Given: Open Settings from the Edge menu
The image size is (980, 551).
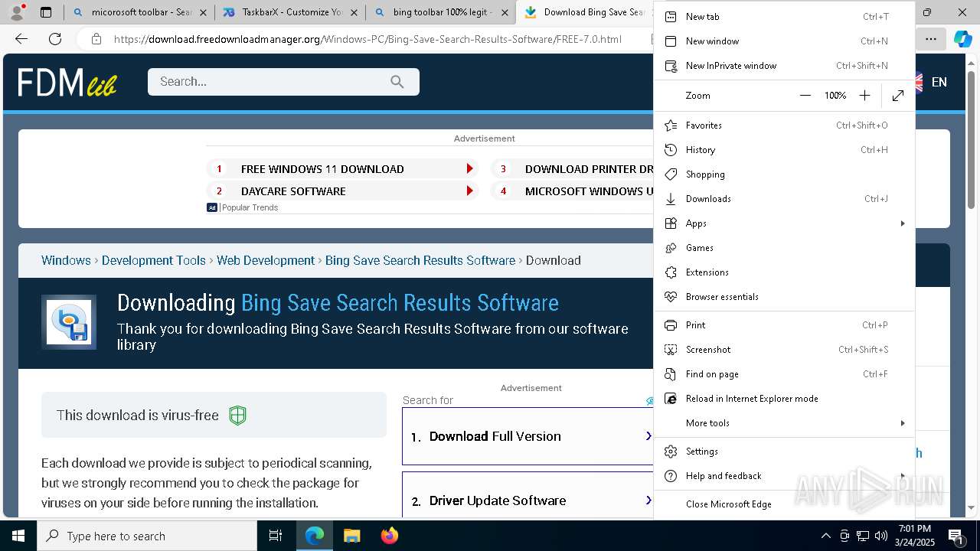Looking at the screenshot, I should (x=784, y=452).
